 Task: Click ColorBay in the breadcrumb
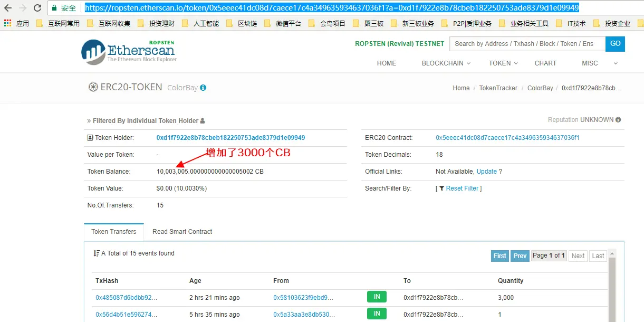540,88
